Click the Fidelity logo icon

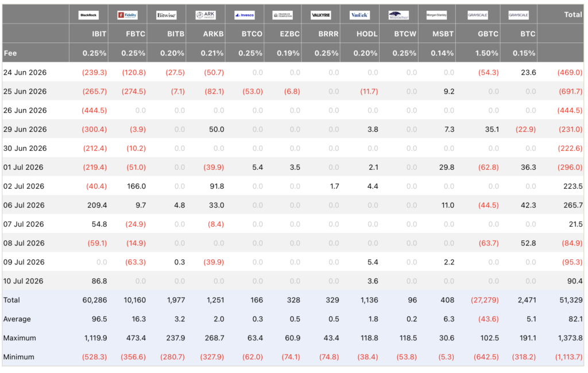[127, 15]
